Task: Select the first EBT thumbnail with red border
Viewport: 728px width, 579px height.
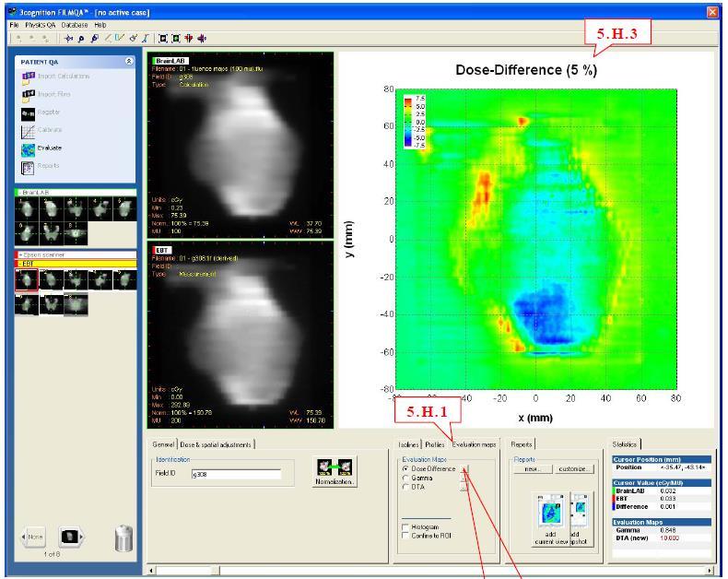Action: point(27,280)
